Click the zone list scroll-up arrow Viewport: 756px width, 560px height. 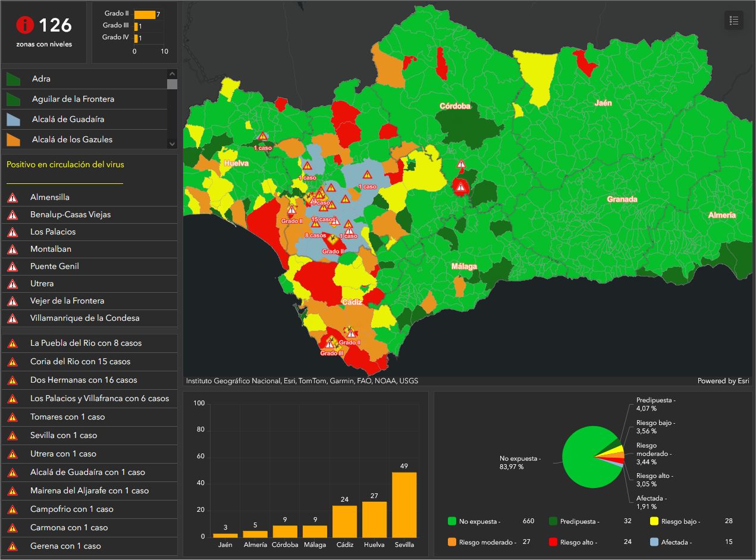(172, 74)
